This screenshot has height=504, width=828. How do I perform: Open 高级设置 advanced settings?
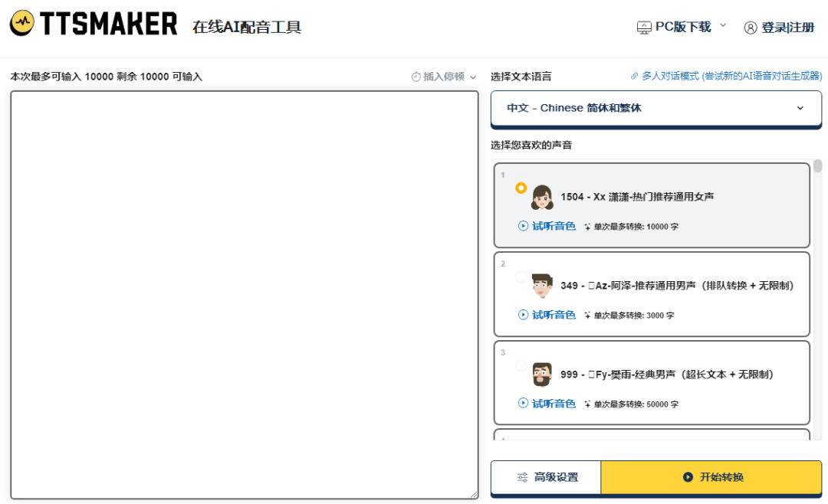546,477
